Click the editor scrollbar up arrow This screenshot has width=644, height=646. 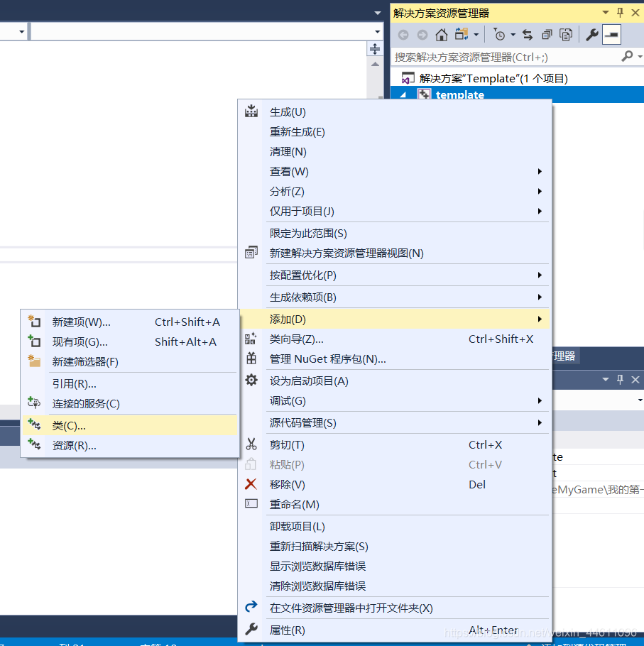[x=375, y=64]
